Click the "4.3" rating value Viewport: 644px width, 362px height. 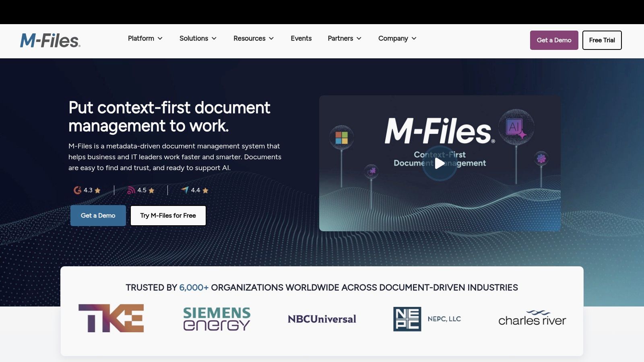(x=88, y=190)
